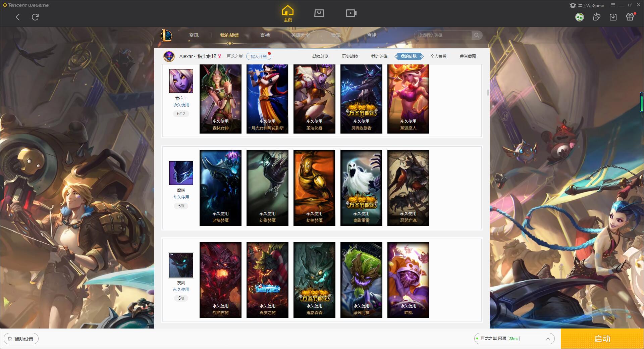Open the gift box icon
644x349 pixels.
(630, 17)
